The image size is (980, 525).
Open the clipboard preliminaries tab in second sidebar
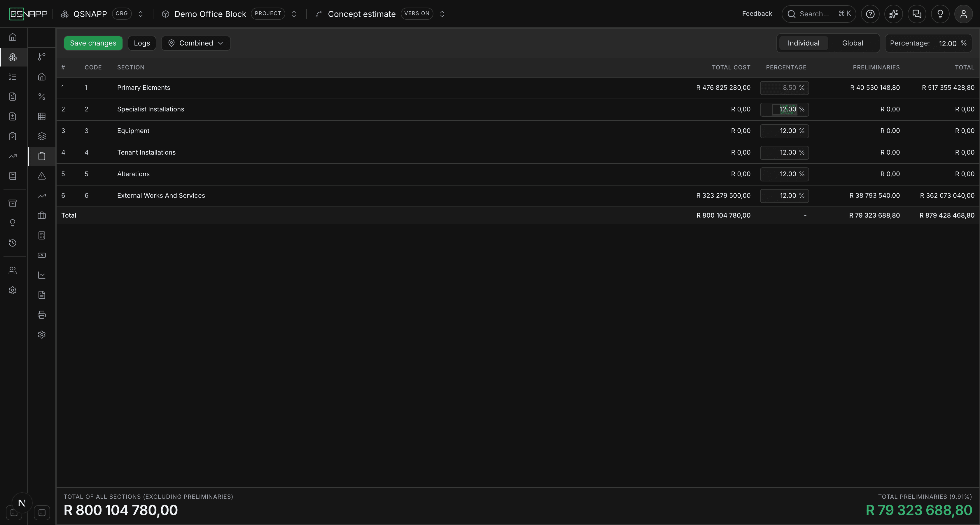coord(42,156)
